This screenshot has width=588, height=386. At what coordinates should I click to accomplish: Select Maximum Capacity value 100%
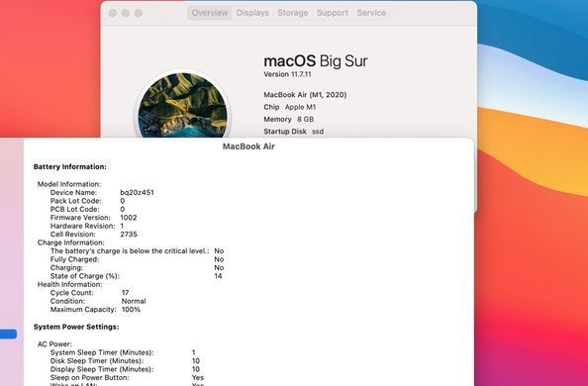[x=131, y=310]
